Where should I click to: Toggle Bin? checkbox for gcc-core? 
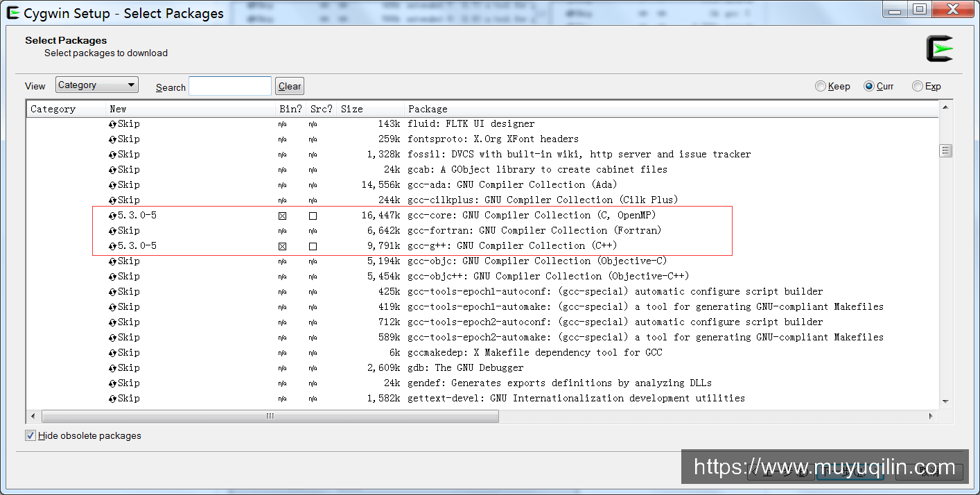(x=282, y=216)
